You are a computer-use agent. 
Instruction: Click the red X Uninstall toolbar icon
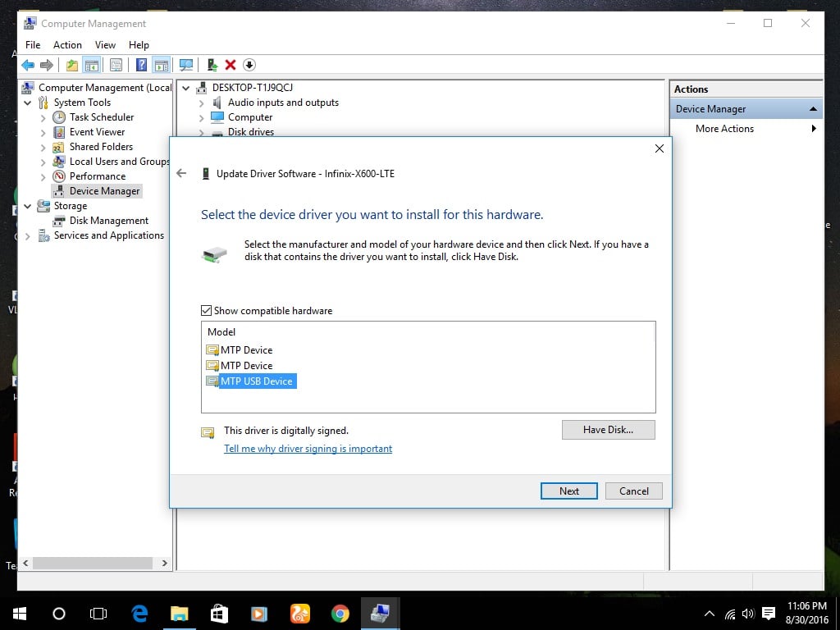click(231, 66)
